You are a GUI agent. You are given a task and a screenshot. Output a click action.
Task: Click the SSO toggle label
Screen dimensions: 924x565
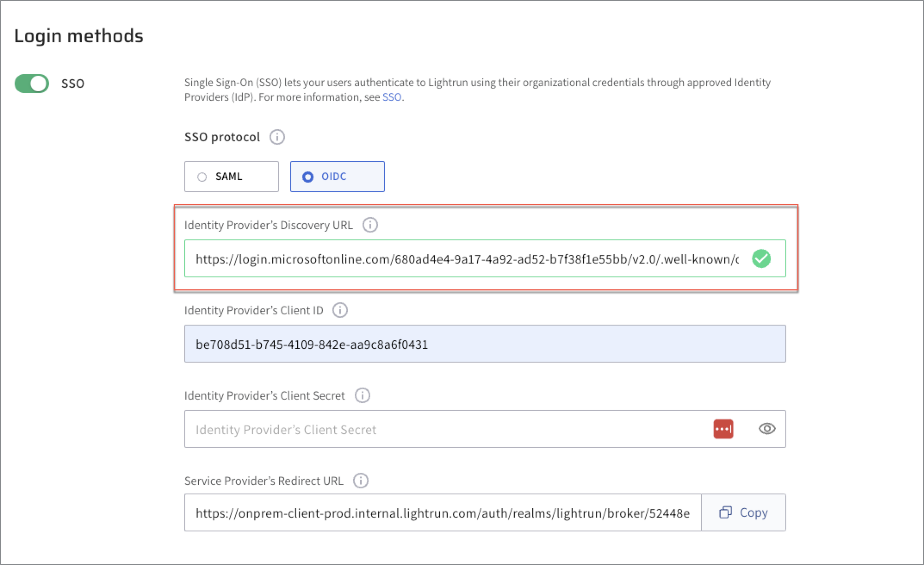click(73, 84)
